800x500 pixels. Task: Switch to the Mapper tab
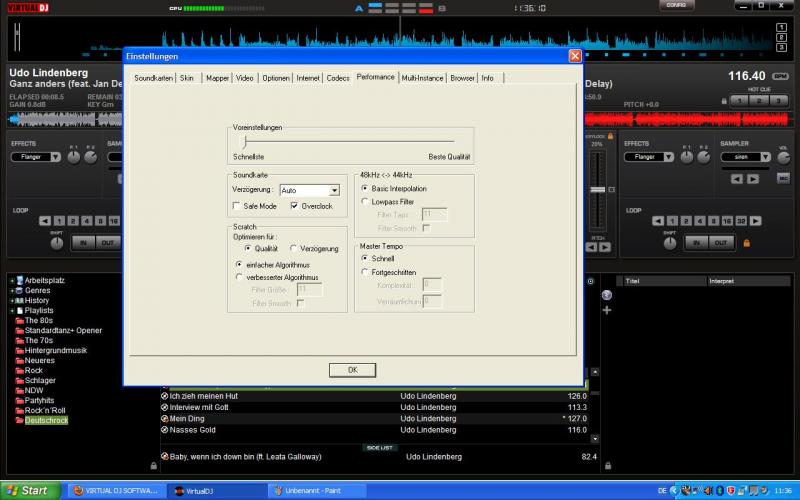point(217,78)
